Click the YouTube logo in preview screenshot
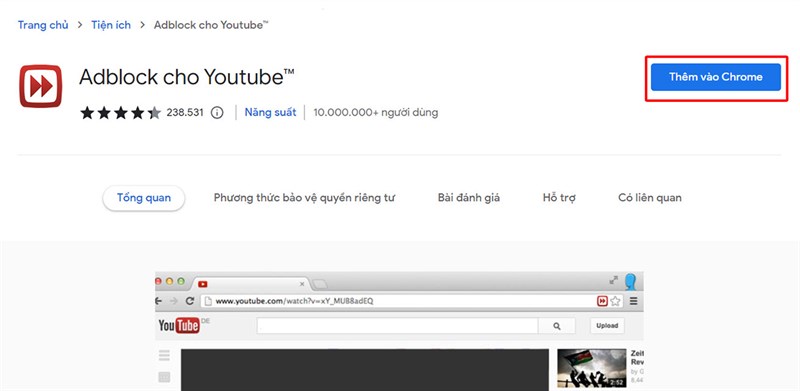The width and height of the screenshot is (800, 391). (x=179, y=325)
